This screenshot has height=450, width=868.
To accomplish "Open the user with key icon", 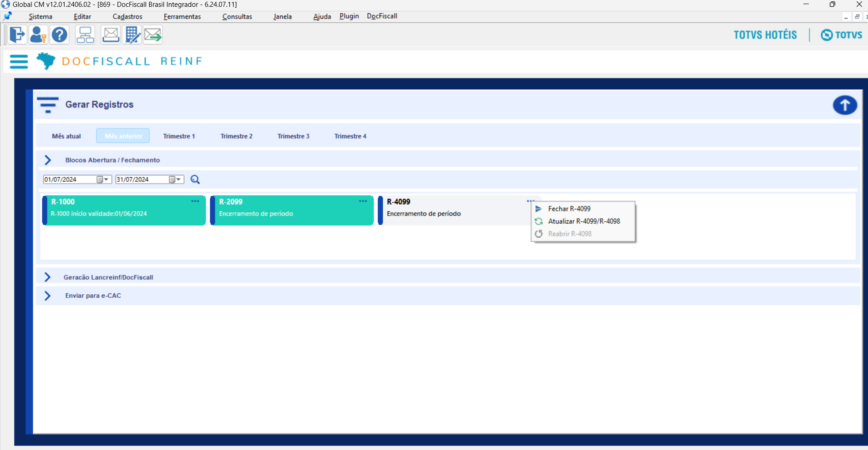I will pos(38,35).
